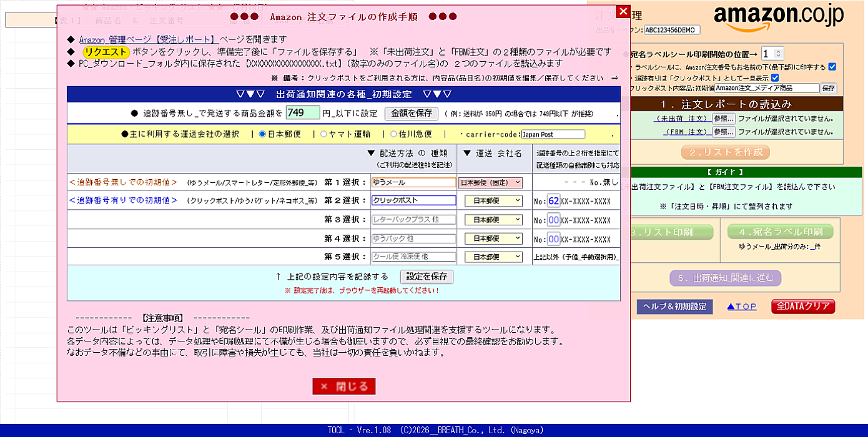This screenshot has height=437, width=868.
Task: Select the ヤマト運輸 carrier radio button
Action: pyautogui.click(x=323, y=134)
